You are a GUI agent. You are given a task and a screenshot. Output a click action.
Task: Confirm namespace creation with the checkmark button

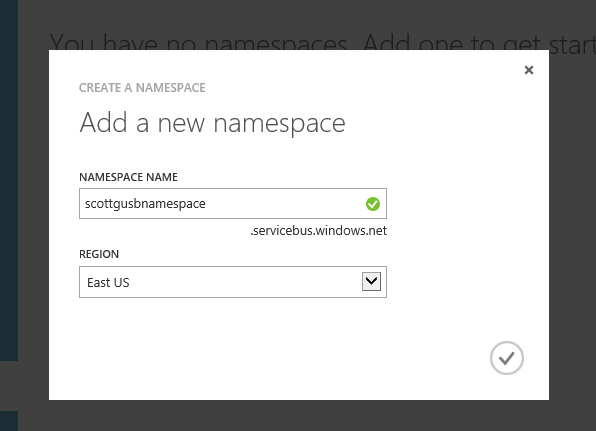(x=507, y=358)
